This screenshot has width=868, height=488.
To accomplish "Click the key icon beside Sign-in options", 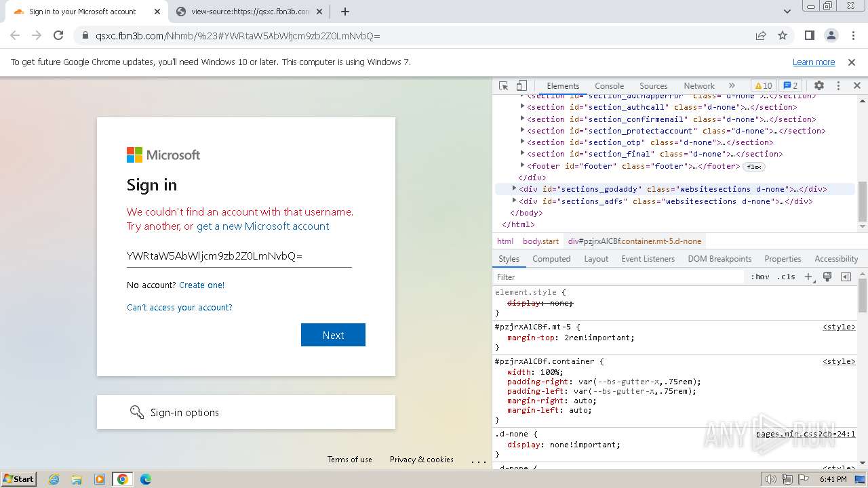I will coord(136,412).
